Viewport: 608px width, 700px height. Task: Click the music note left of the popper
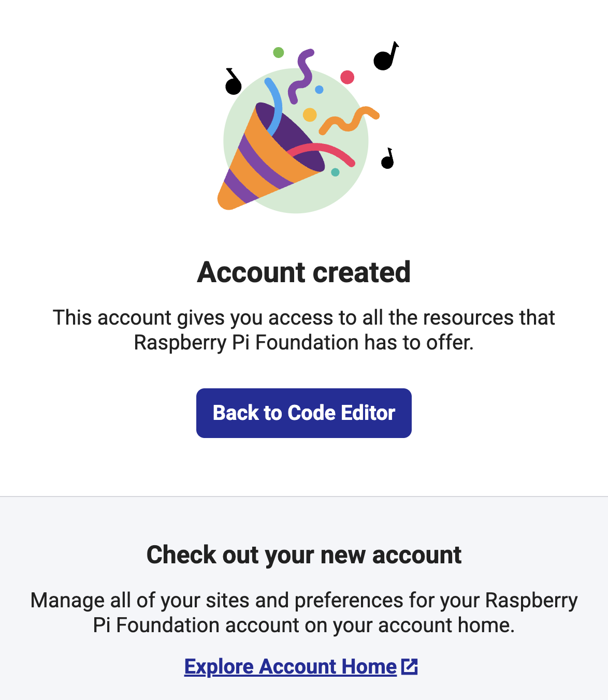233,83
